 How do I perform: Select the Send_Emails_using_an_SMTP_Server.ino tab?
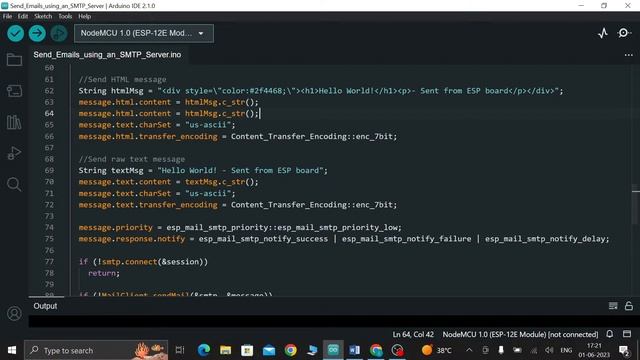coord(107,55)
